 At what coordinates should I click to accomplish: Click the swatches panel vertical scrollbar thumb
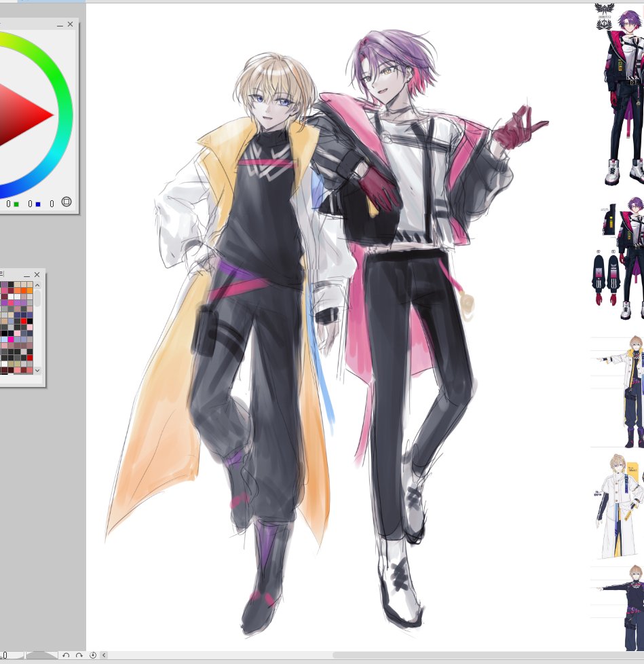point(37,298)
